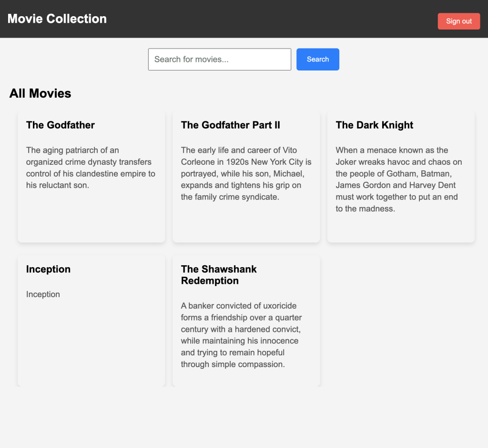
Task: Click the Inception description text
Action: click(43, 294)
